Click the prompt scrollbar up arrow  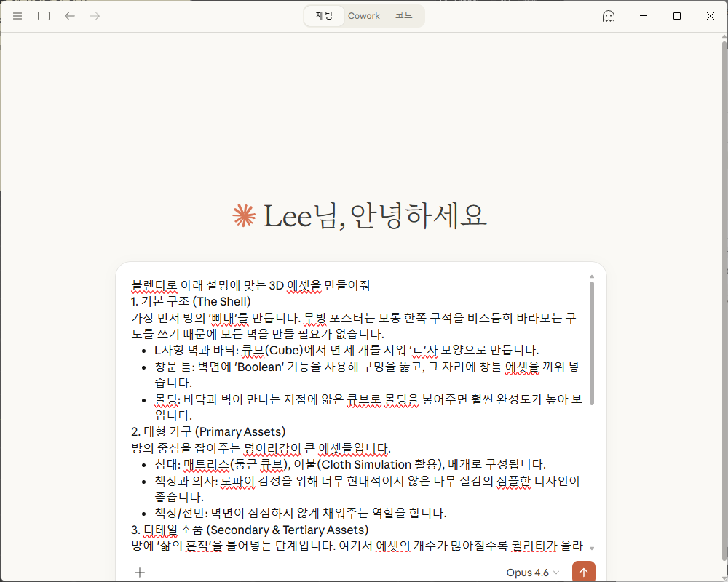[592, 277]
